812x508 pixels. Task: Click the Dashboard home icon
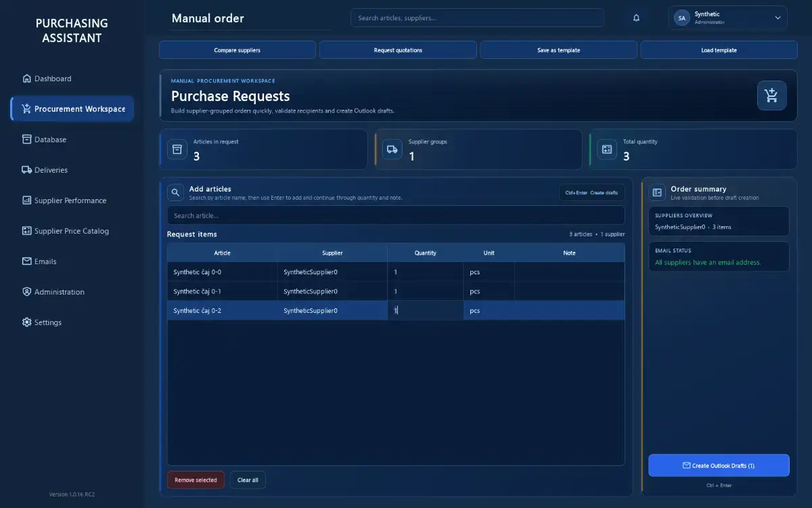pos(26,79)
